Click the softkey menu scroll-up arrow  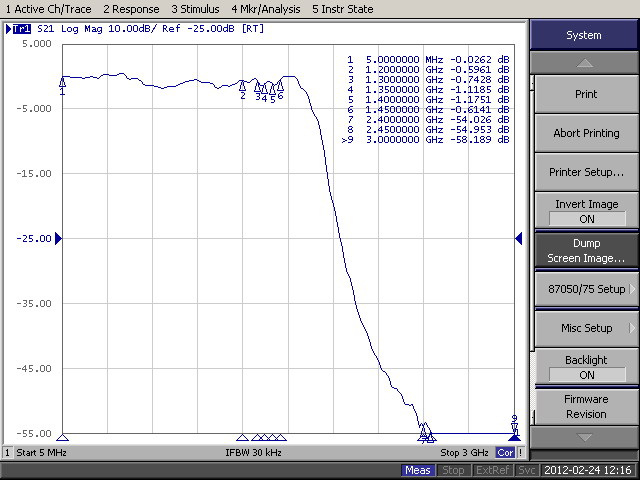(585, 64)
